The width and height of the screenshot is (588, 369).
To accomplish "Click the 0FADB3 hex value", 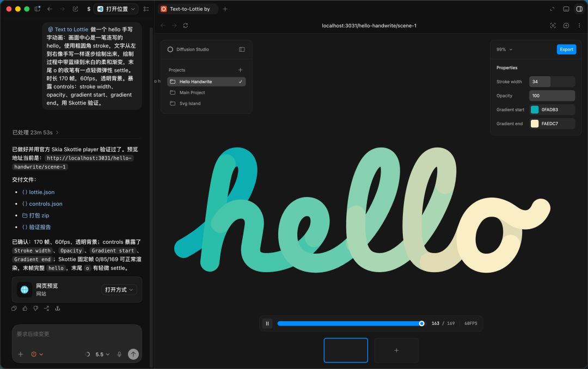I will point(550,110).
